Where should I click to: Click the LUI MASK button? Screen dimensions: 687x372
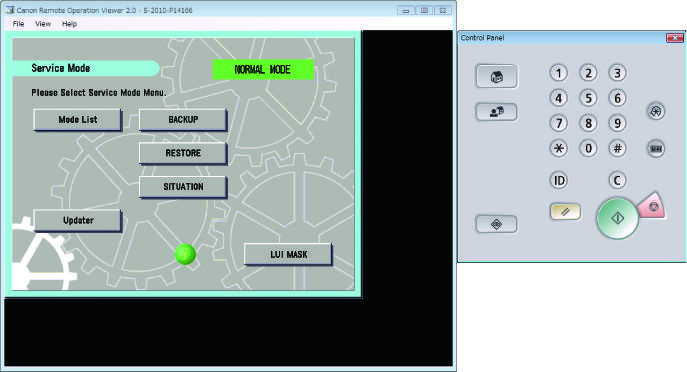coord(288,255)
